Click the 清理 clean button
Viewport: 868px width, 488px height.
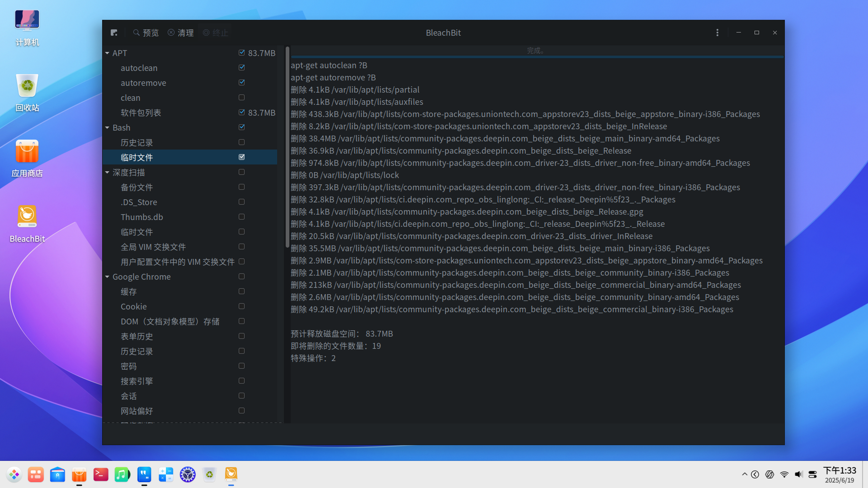coord(181,33)
